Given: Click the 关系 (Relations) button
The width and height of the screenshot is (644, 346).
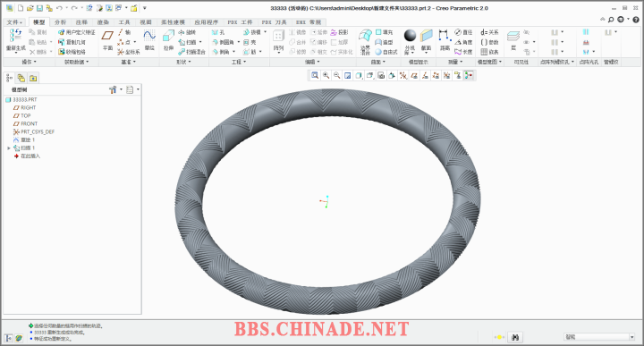Looking at the screenshot, I should (x=489, y=32).
